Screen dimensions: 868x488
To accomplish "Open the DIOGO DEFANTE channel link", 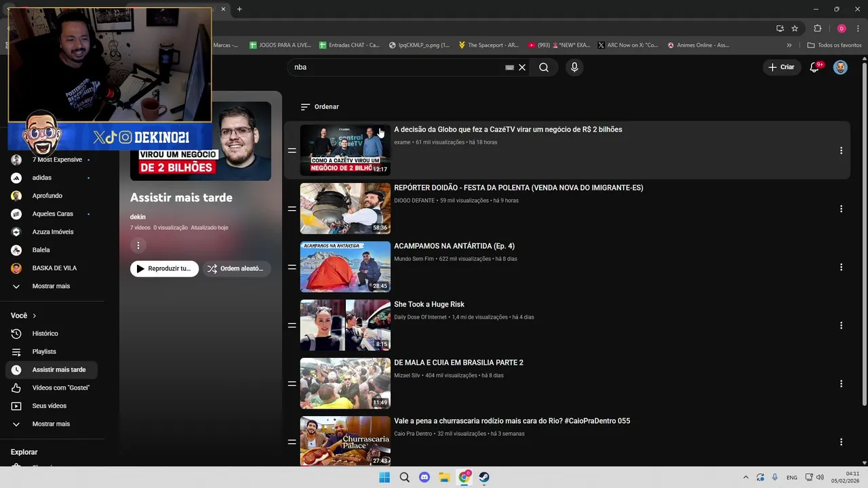I will pos(414,201).
